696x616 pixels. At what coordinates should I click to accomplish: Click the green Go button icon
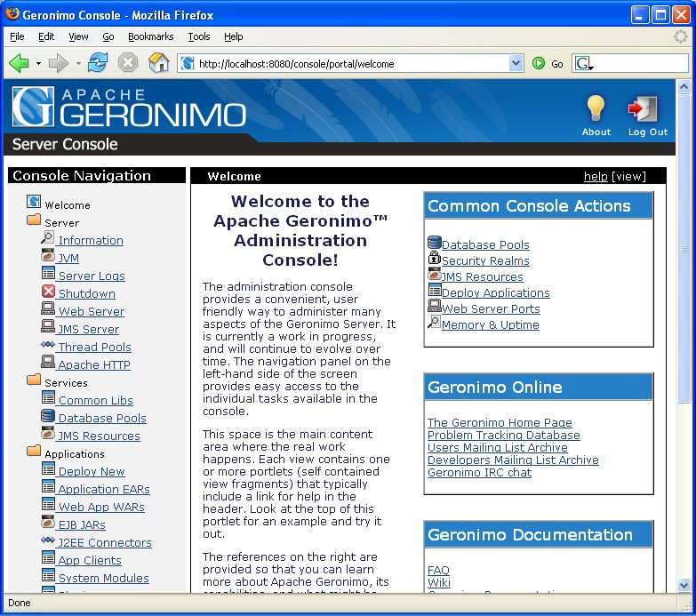pyautogui.click(x=539, y=63)
